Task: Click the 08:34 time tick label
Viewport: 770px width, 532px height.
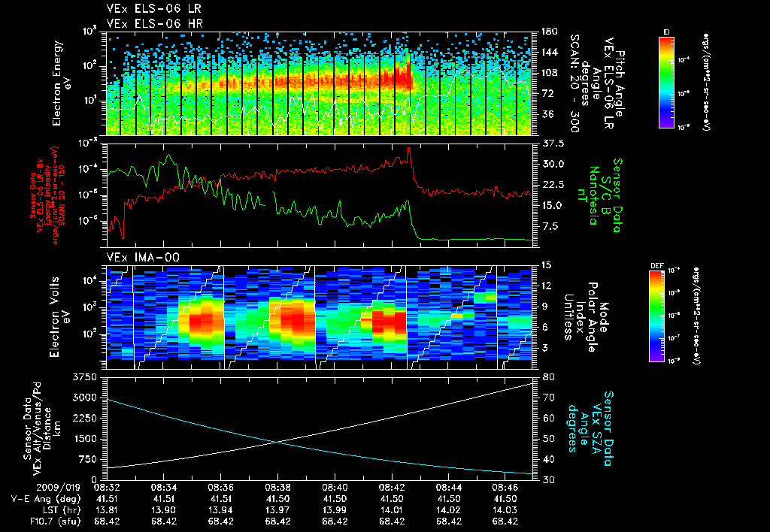Action: click(163, 488)
